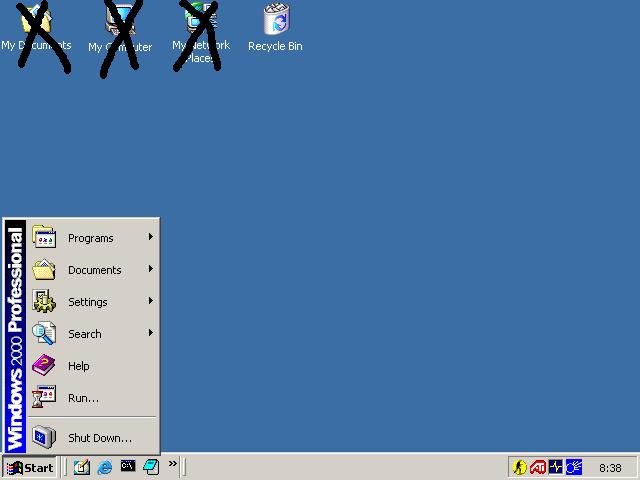Expand the quick launch overflow chevron

pos(173,463)
